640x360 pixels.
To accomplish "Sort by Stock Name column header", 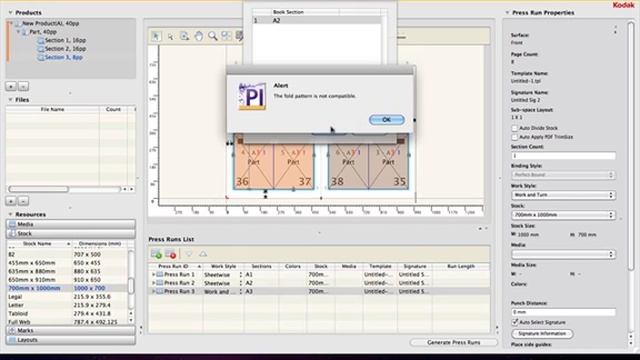I will (x=40, y=244).
